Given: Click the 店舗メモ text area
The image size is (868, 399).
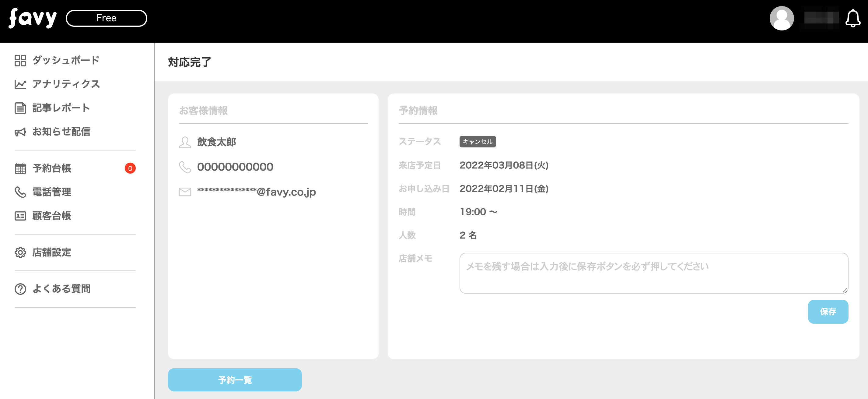Looking at the screenshot, I should pos(653,273).
